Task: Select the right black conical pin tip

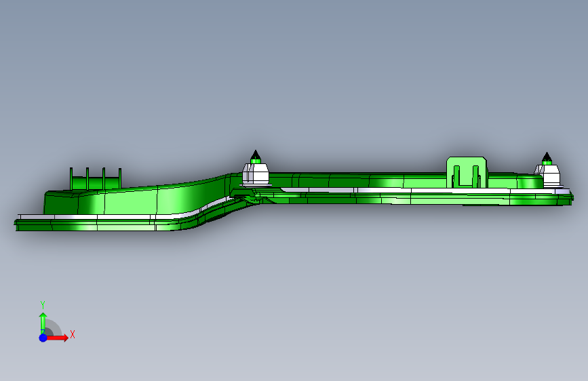Action: tap(547, 157)
